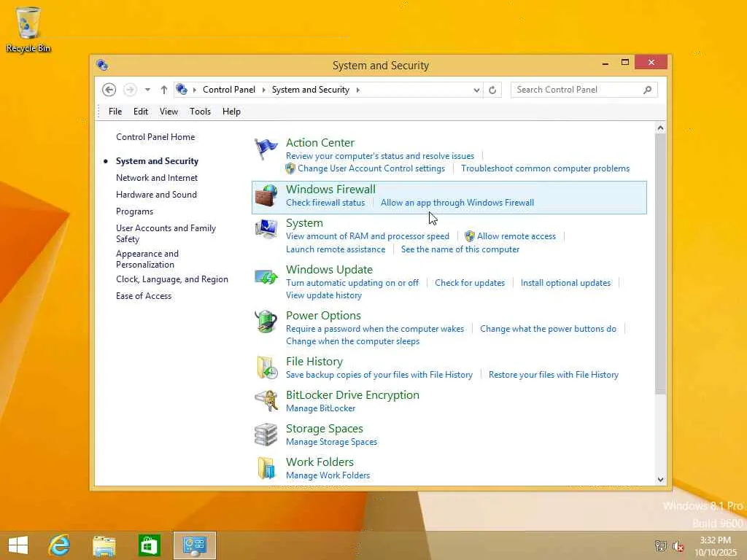Screen dimensions: 747x560
Task: Click Allow an app through Windows Firewall
Action: tap(457, 203)
